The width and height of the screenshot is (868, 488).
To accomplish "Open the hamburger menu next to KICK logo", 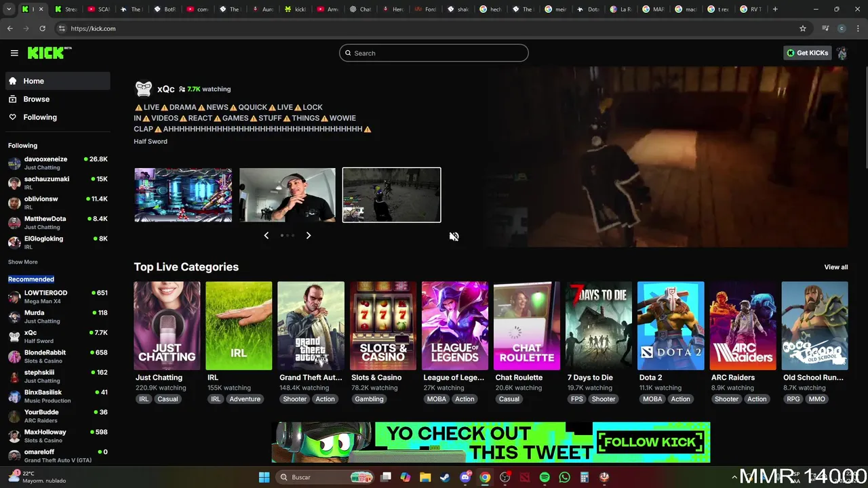I will point(14,53).
